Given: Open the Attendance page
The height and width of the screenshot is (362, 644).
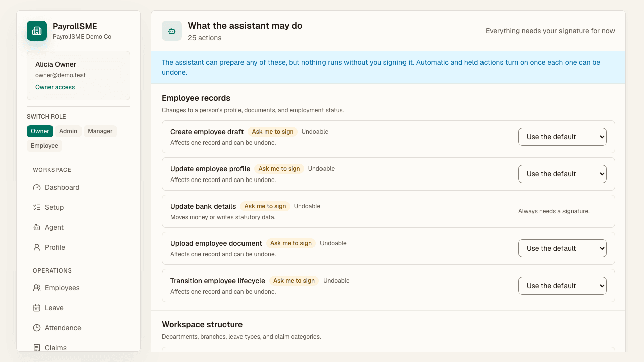Looking at the screenshot, I should pos(78,328).
